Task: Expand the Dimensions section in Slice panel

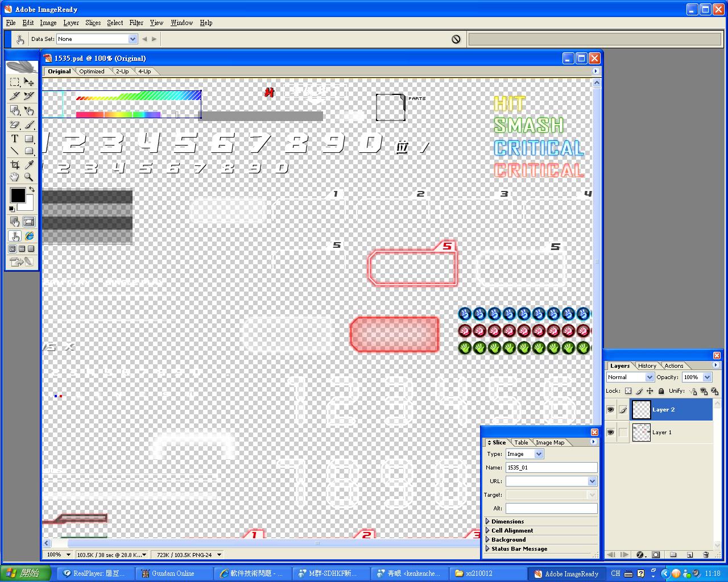Action: coord(488,521)
